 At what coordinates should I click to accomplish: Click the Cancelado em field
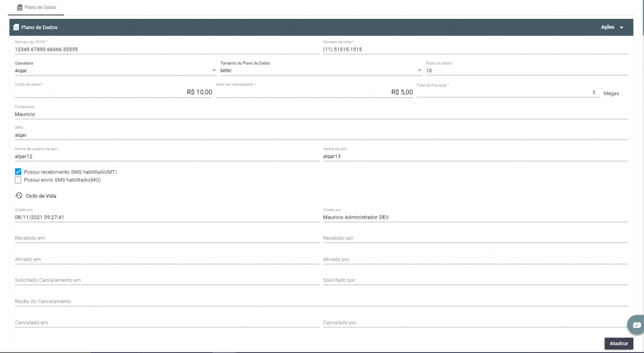coord(167,323)
